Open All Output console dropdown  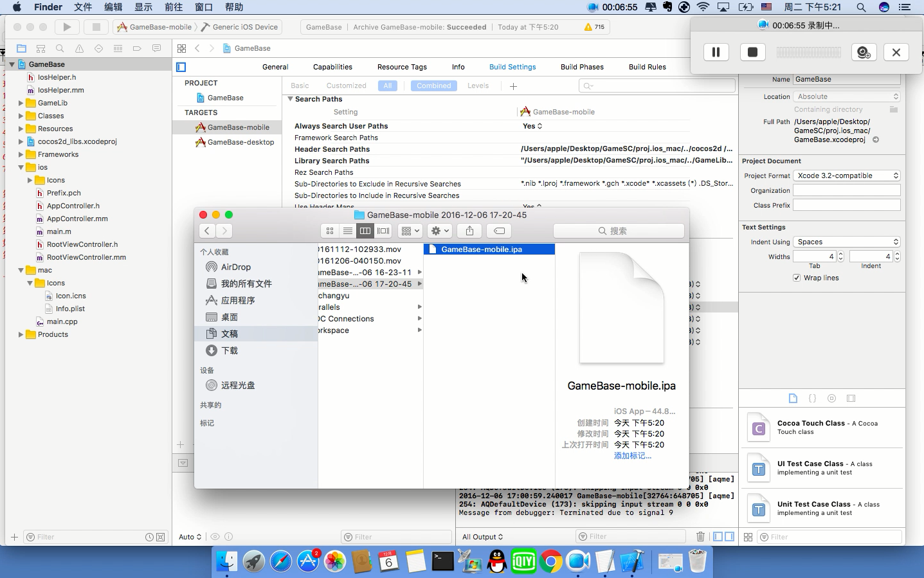pyautogui.click(x=483, y=537)
